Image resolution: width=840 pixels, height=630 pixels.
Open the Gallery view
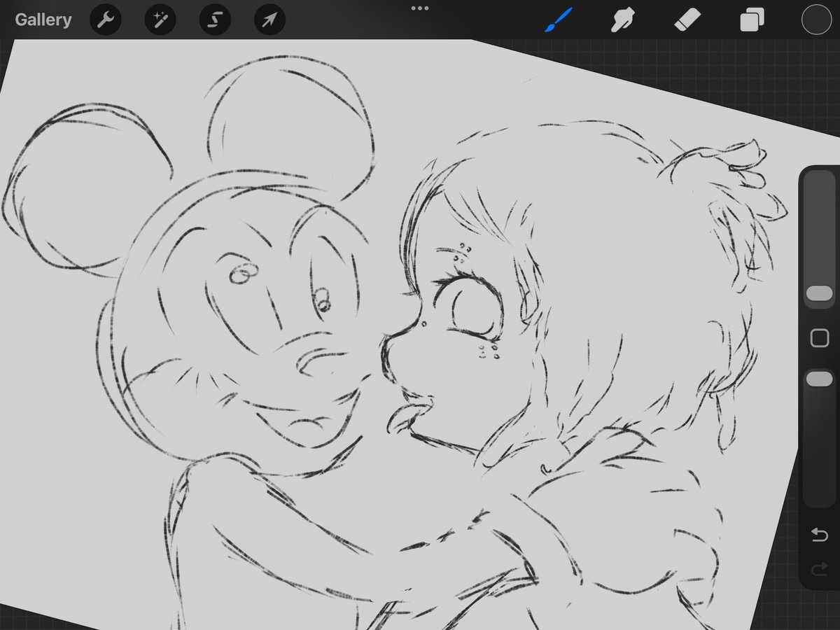(x=43, y=20)
